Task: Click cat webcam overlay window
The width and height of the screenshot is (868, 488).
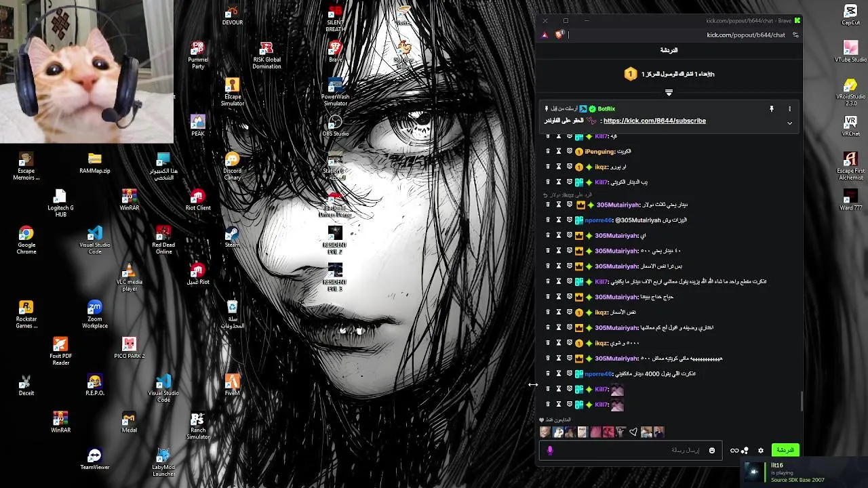Action: [87, 71]
